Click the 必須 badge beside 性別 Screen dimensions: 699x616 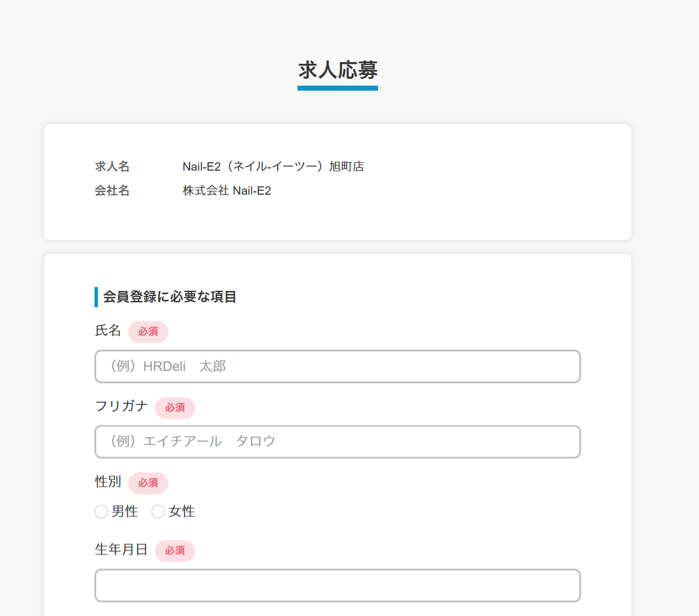(x=148, y=483)
